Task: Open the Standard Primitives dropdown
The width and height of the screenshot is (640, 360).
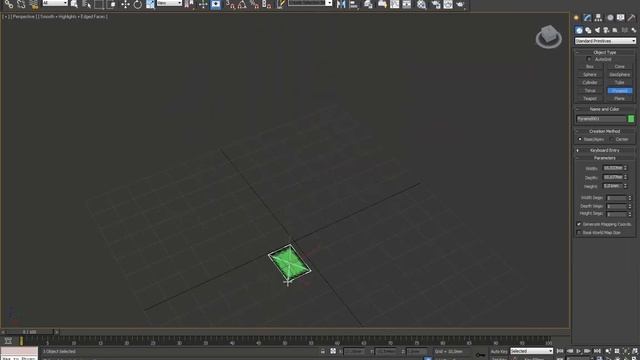Action: (605, 41)
